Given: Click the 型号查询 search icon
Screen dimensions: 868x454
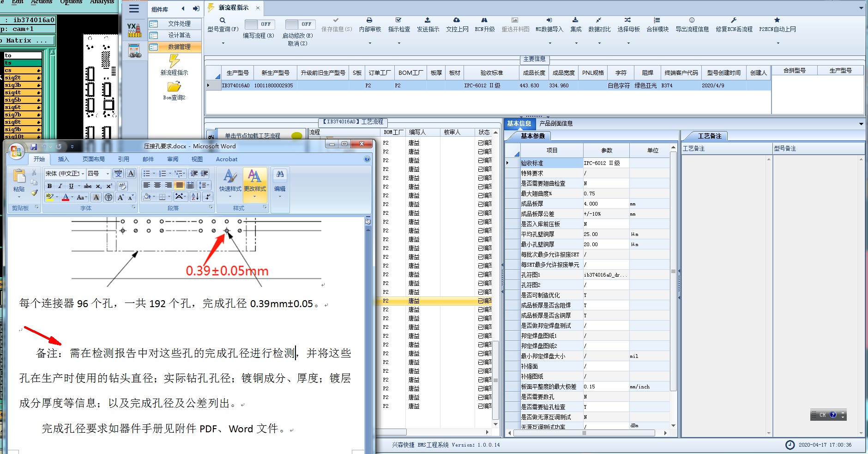Looking at the screenshot, I should (x=223, y=20).
